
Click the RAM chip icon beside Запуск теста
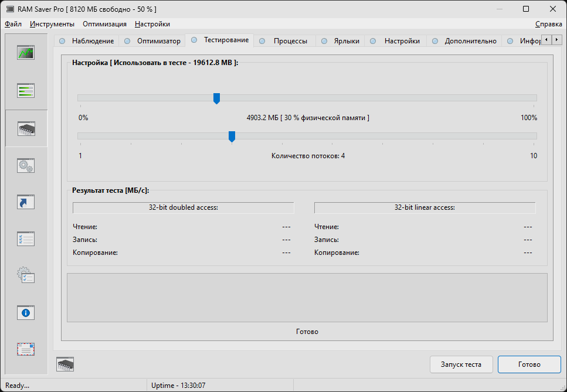tap(65, 364)
